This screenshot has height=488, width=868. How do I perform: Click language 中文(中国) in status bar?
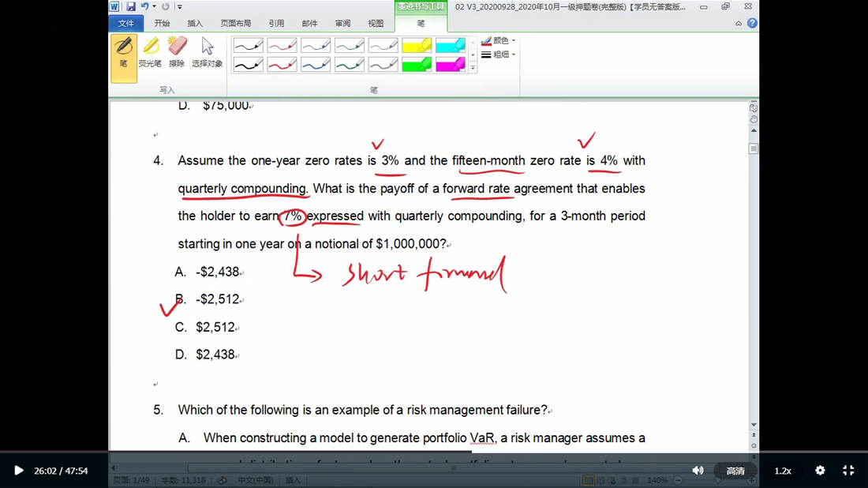click(255, 480)
